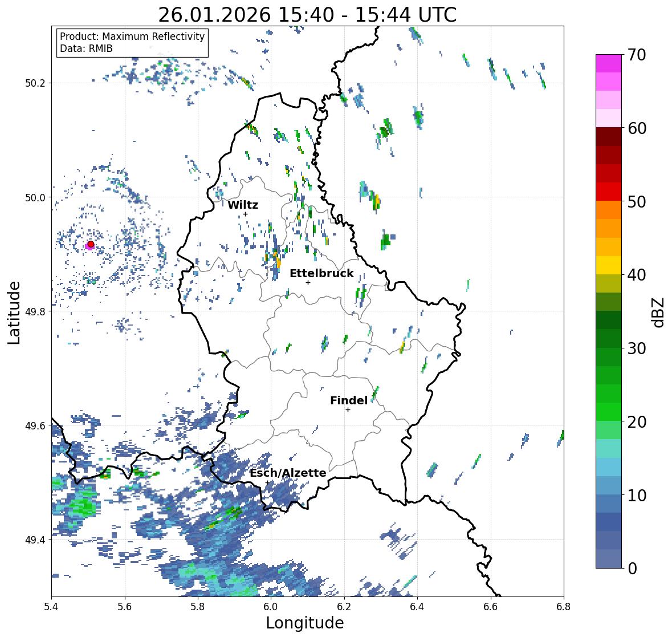This screenshot has width=672, height=637.
Task: Click the Esch/Alzette city label
Action: click(288, 473)
